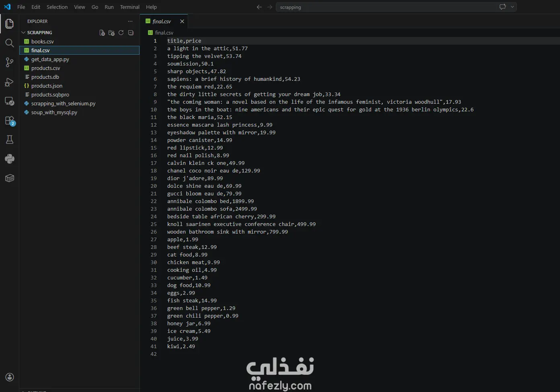Open the Source Control view

9,62
